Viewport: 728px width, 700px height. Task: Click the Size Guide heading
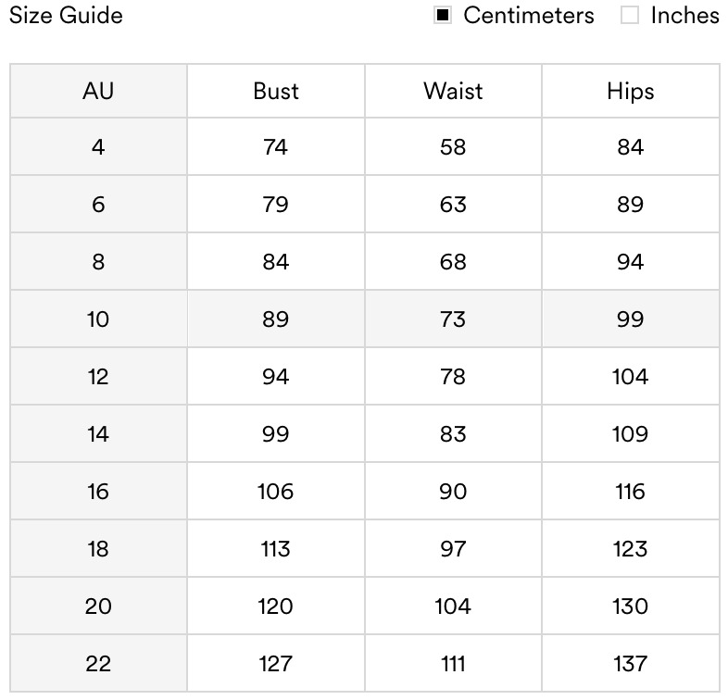66,16
